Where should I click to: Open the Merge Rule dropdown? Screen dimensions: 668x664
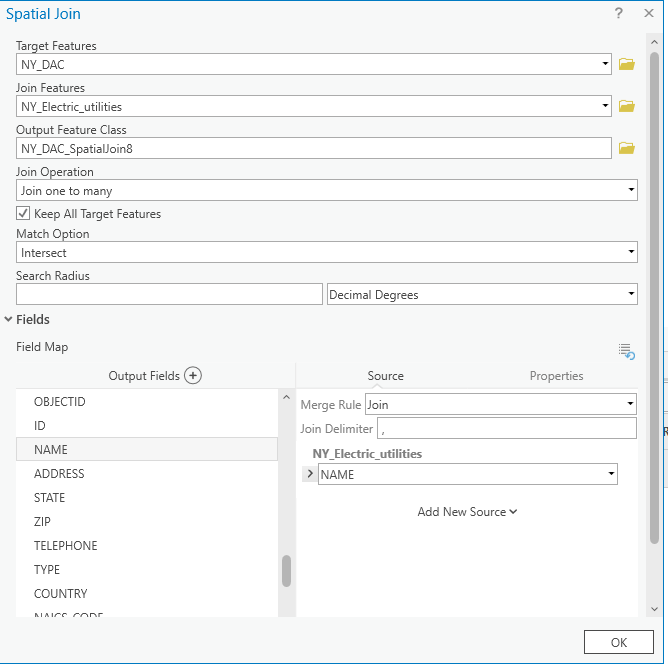click(x=630, y=404)
